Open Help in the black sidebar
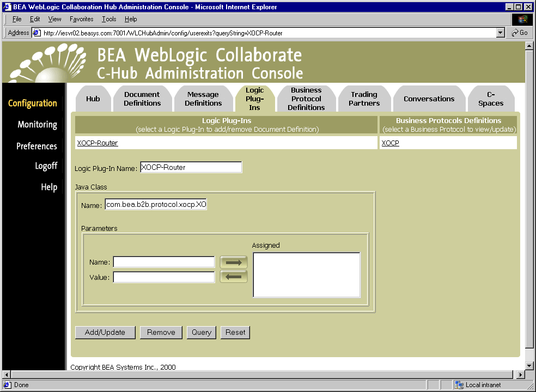This screenshot has width=536, height=392. (49, 187)
